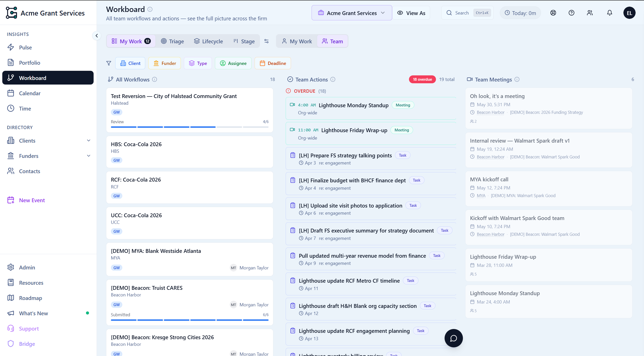644x356 pixels.
Task: Open the EL user avatar menu
Action: [629, 13]
